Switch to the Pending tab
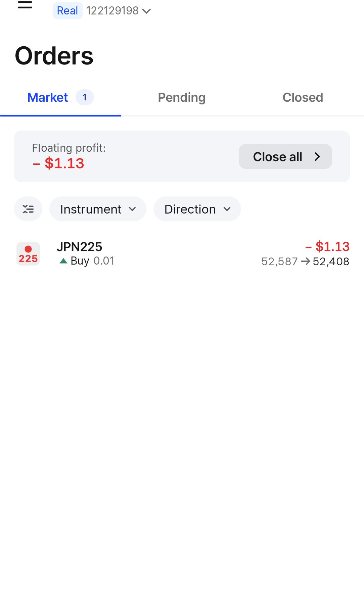This screenshot has width=364, height=603. click(x=182, y=97)
